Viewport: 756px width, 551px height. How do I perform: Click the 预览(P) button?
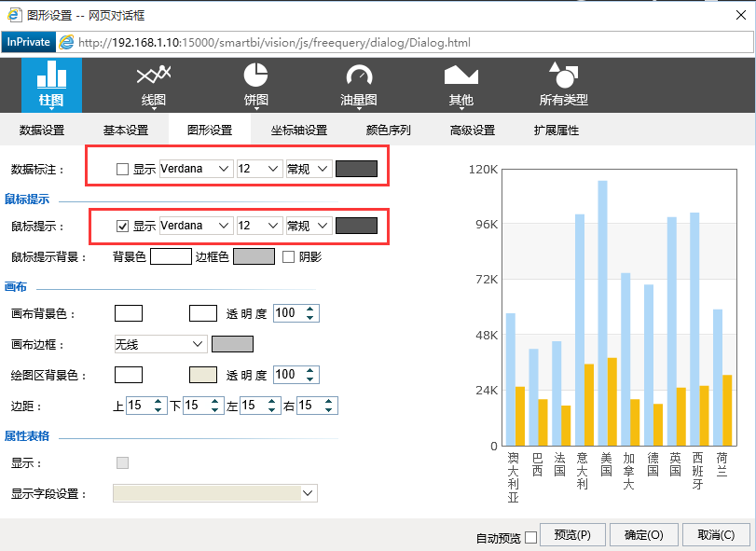[572, 535]
